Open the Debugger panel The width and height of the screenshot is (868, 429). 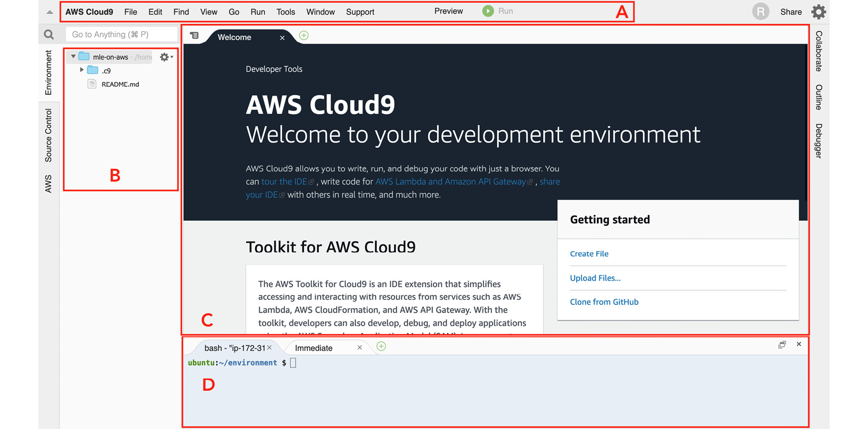[819, 141]
